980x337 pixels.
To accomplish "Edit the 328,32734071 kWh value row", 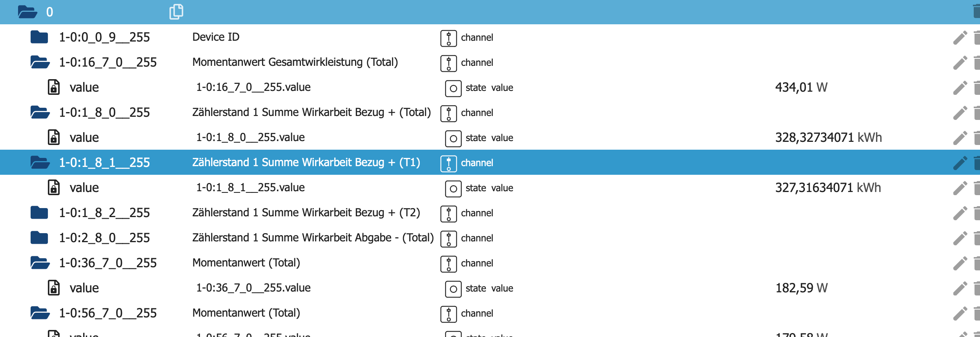I will coord(960,138).
